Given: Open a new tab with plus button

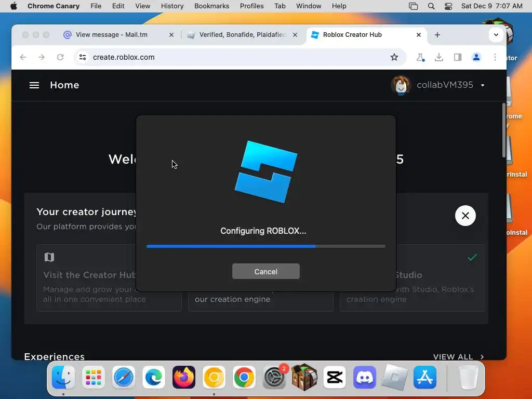Looking at the screenshot, I should click(x=437, y=35).
